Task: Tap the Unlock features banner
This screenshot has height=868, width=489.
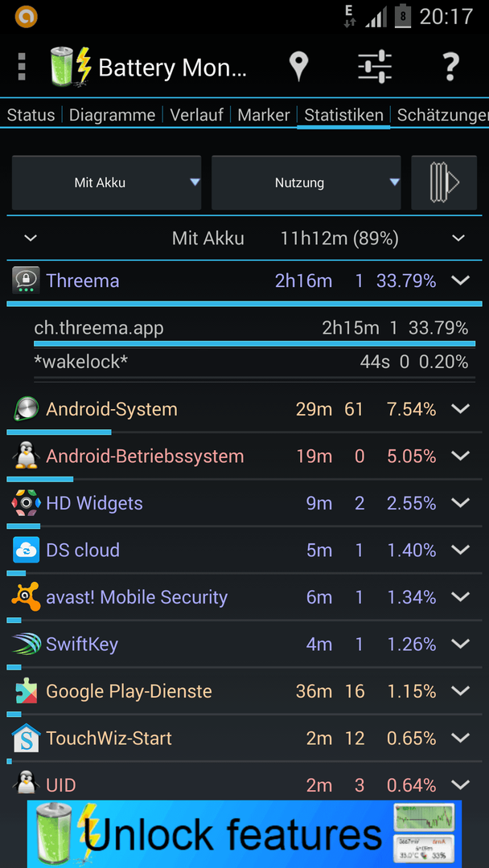Action: [x=244, y=834]
